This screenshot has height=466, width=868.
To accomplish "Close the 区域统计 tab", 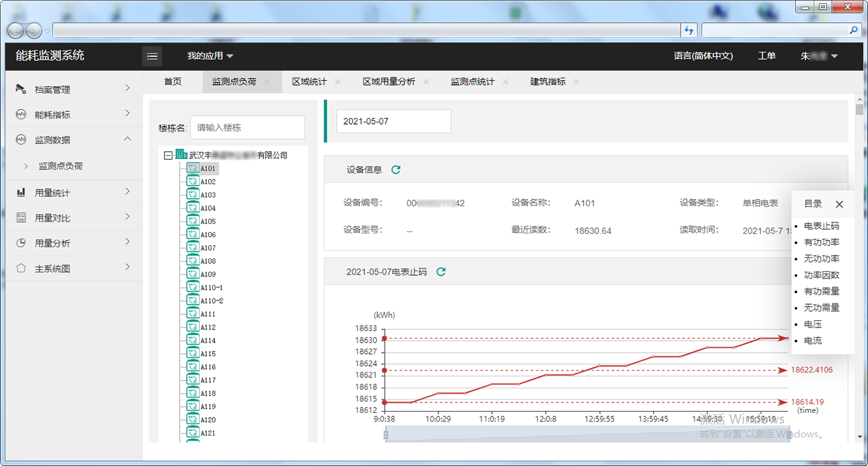I will (338, 82).
